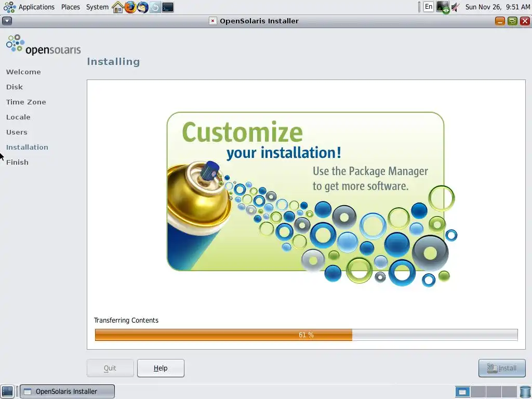Open the update manager panel icon
The width and height of the screenshot is (532, 399).
point(155,7)
